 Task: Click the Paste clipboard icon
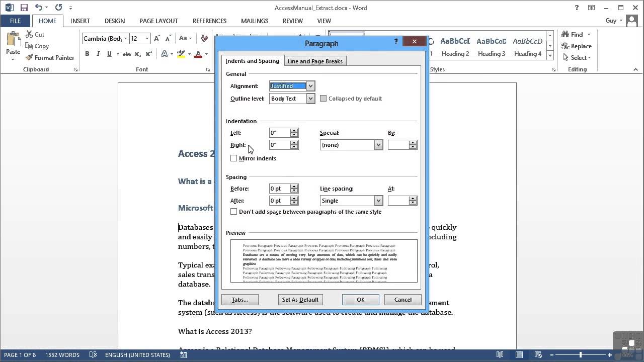13,39
